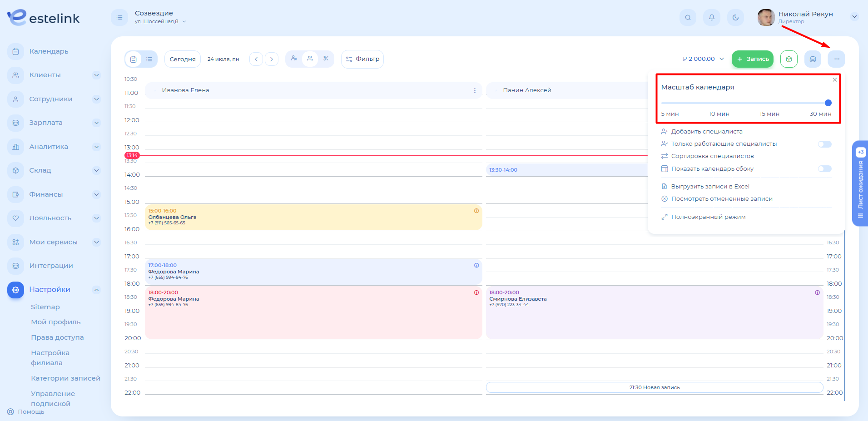Screen dimensions: 868x421
Task: Click the calendar scale slider handle
Action: (828, 103)
